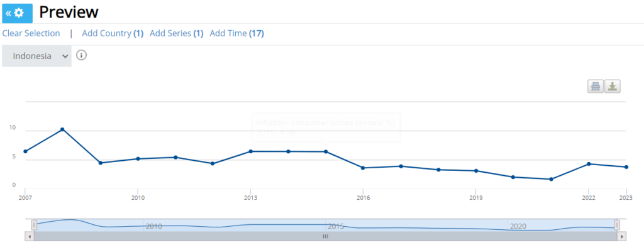Click the navigator scrollbar left arrow
The width and height of the screenshot is (644, 250).
[x=30, y=236]
